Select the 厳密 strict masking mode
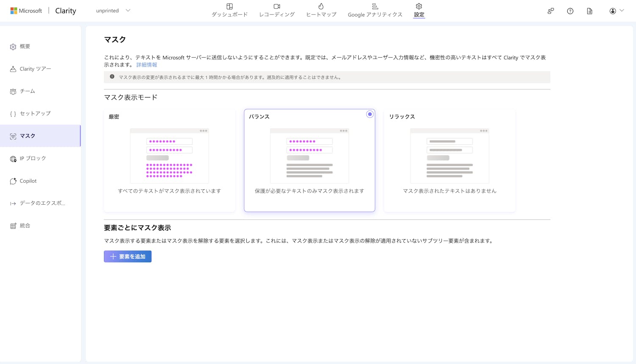Image resolution: width=636 pixels, height=364 pixels. 169,160
